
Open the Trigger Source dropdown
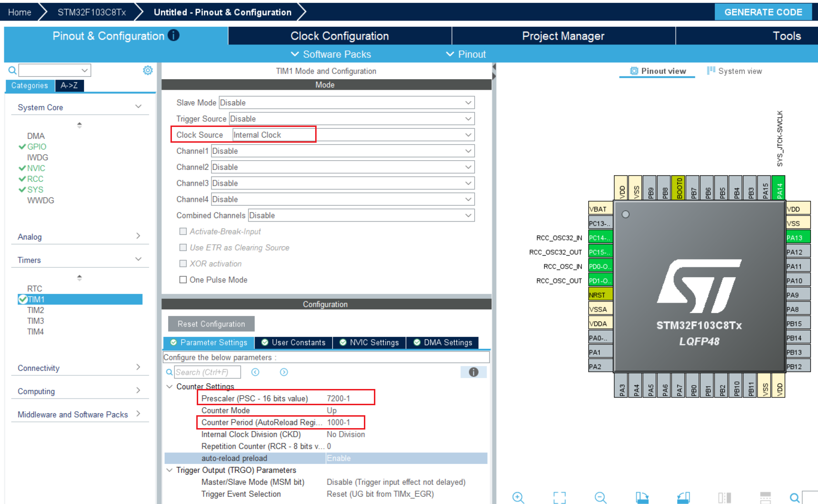point(351,119)
